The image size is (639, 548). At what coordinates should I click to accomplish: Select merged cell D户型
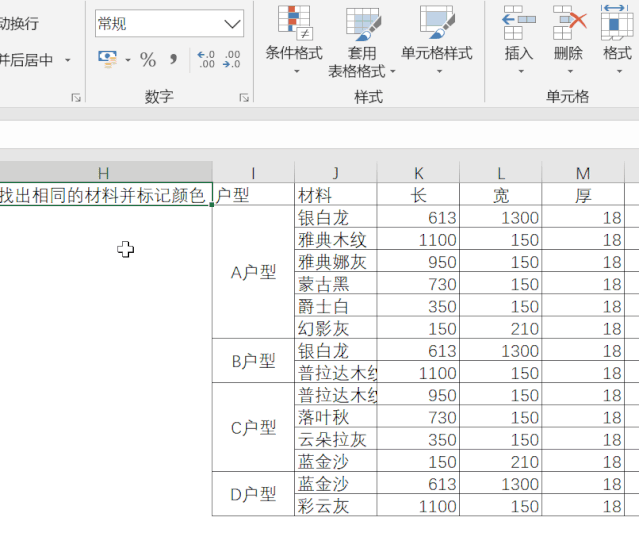253,494
